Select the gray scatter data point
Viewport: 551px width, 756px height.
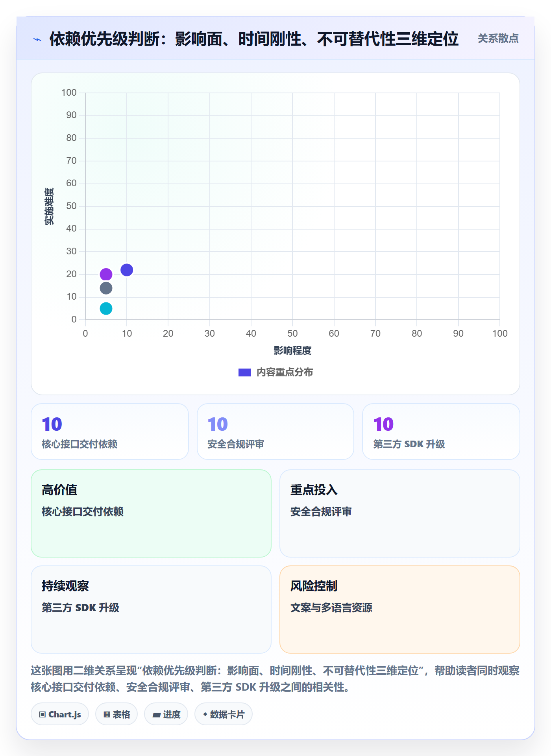(106, 288)
